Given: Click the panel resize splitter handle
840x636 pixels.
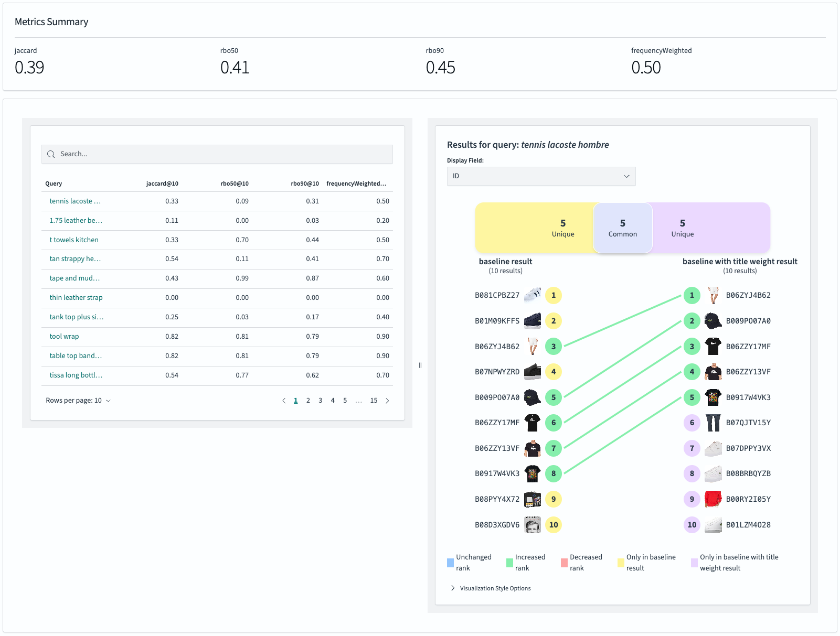Looking at the screenshot, I should (x=420, y=365).
